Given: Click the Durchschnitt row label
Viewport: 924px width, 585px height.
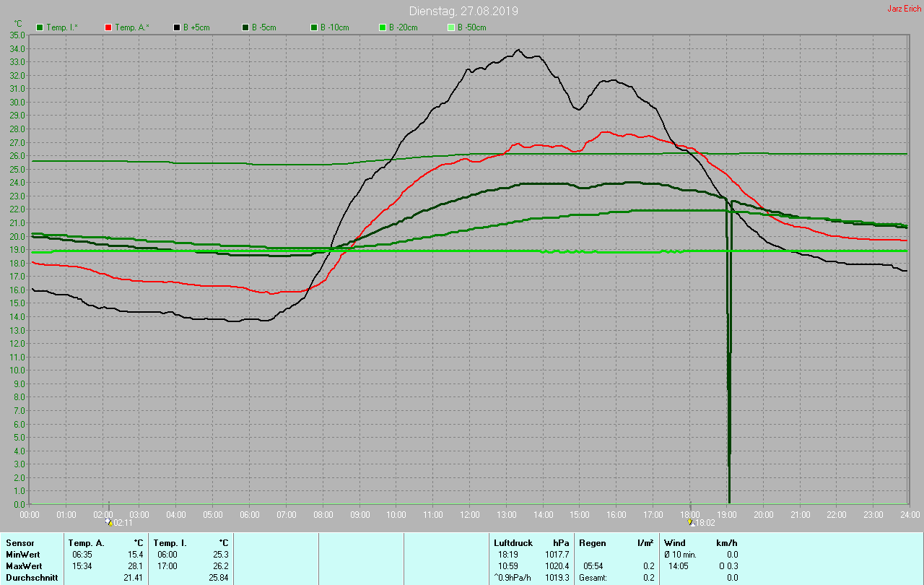Looking at the screenshot, I should coord(31,578).
